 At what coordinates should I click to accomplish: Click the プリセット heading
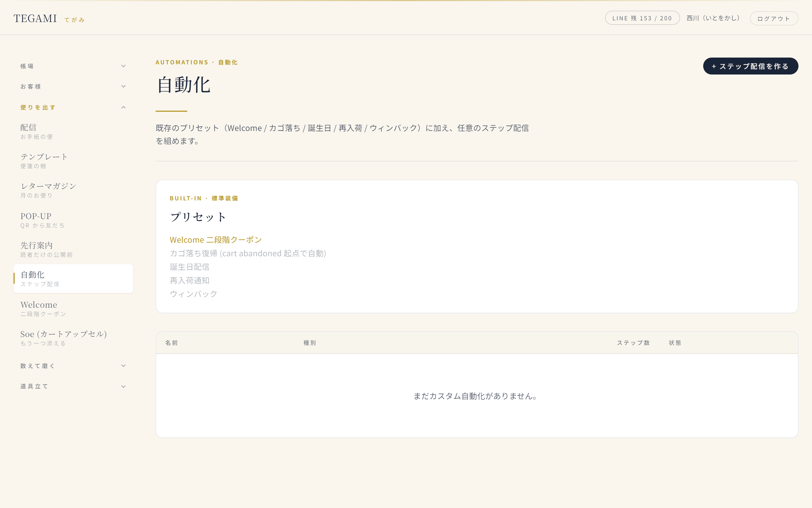coord(198,217)
